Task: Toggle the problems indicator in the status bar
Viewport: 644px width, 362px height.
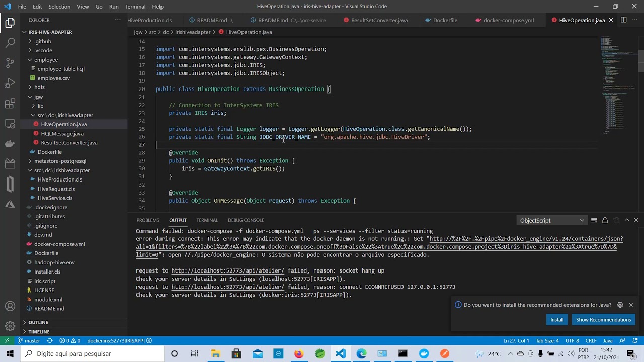Action: tap(70, 341)
